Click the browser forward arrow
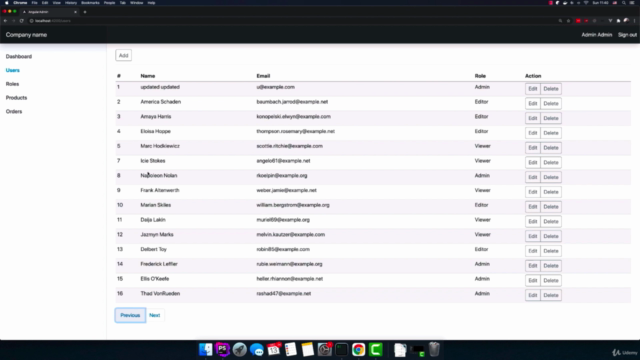The image size is (640, 360). (13, 21)
